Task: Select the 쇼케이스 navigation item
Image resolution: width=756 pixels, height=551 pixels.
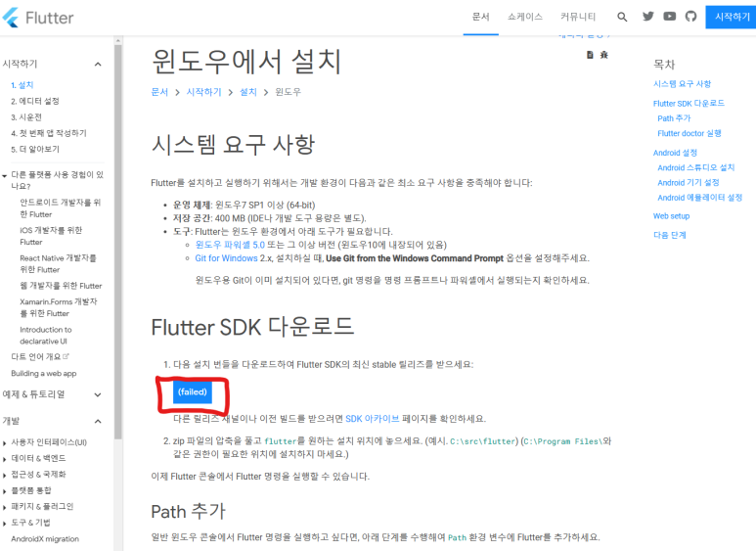Action: 524,17
